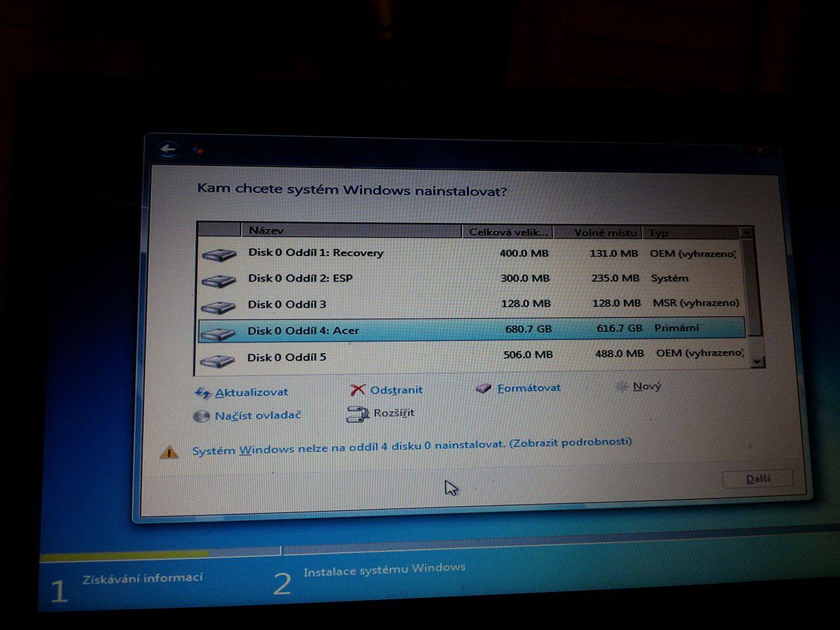This screenshot has height=630, width=840.
Task: Delete partition using Odstranit link
Action: (x=396, y=389)
